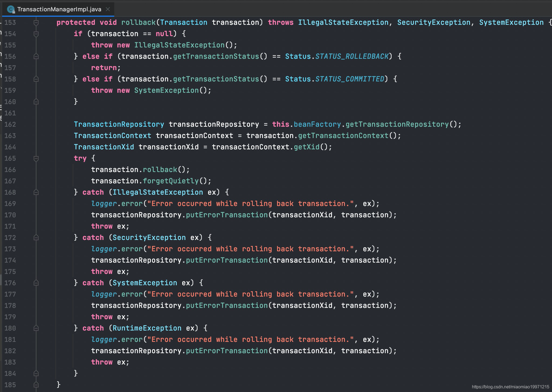Click the beanFactory field reference

pyautogui.click(x=317, y=124)
